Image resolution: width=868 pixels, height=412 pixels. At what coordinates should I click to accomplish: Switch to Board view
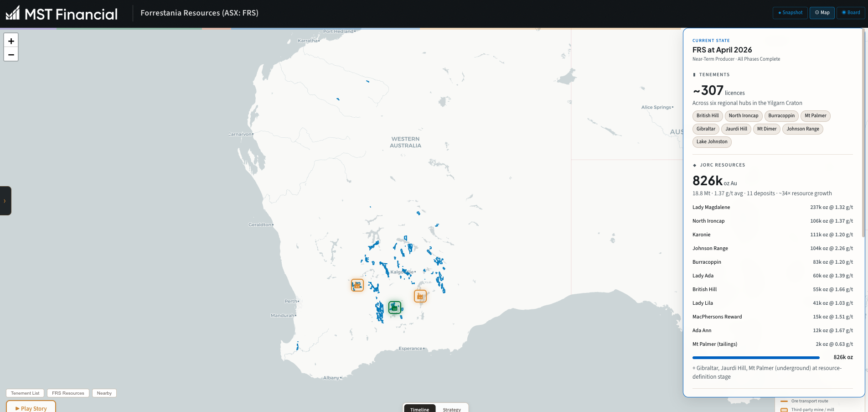click(x=851, y=13)
